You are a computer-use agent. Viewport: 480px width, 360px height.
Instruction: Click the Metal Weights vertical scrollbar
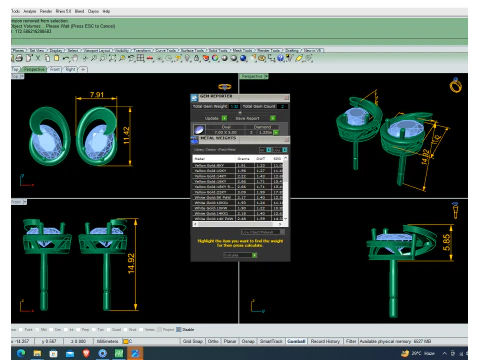[285, 188]
